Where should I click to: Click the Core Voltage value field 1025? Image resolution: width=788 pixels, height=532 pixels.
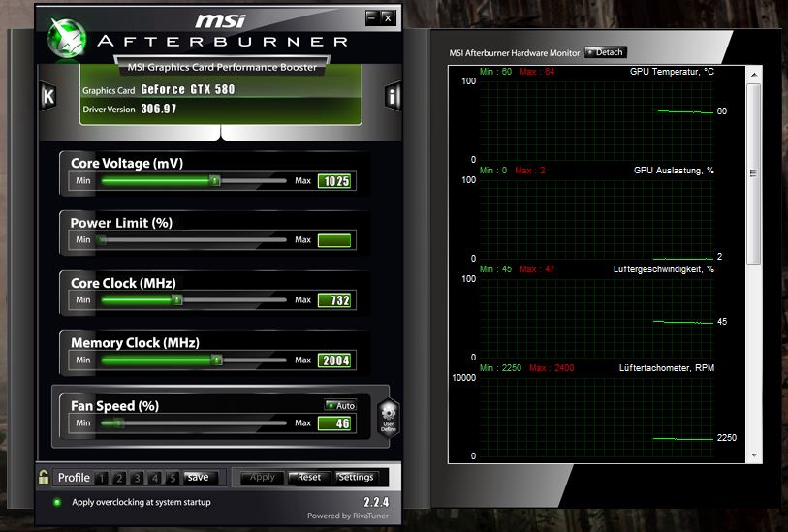click(x=334, y=181)
